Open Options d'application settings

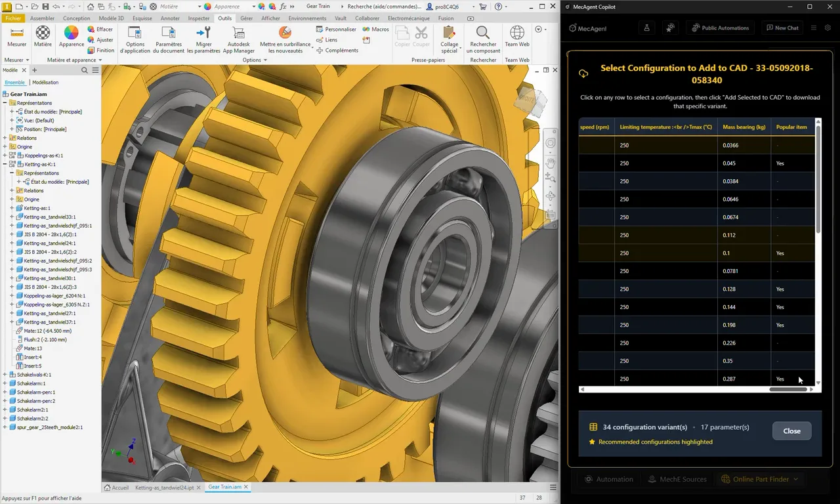(135, 39)
